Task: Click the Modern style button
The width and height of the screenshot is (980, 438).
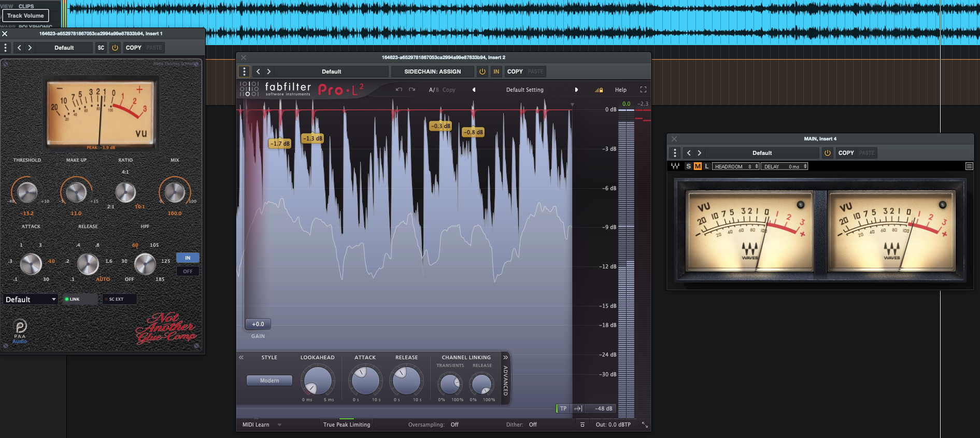Action: (269, 380)
